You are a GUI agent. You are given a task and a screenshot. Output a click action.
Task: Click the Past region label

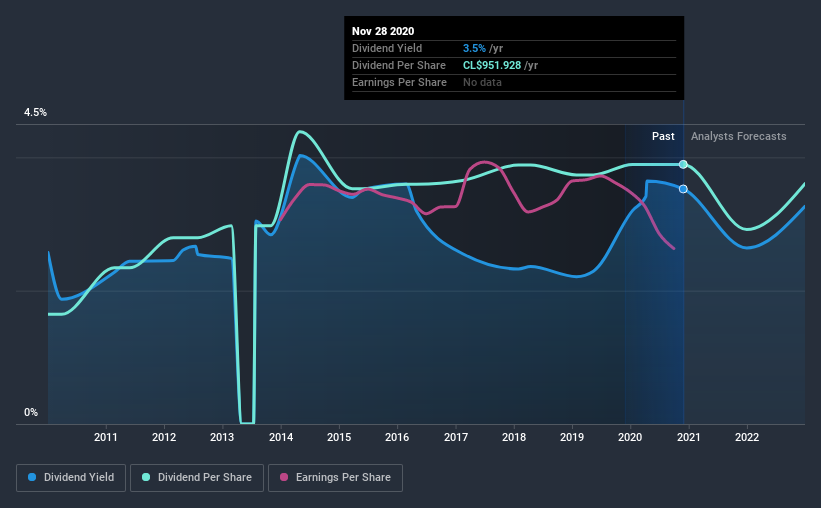(x=663, y=136)
